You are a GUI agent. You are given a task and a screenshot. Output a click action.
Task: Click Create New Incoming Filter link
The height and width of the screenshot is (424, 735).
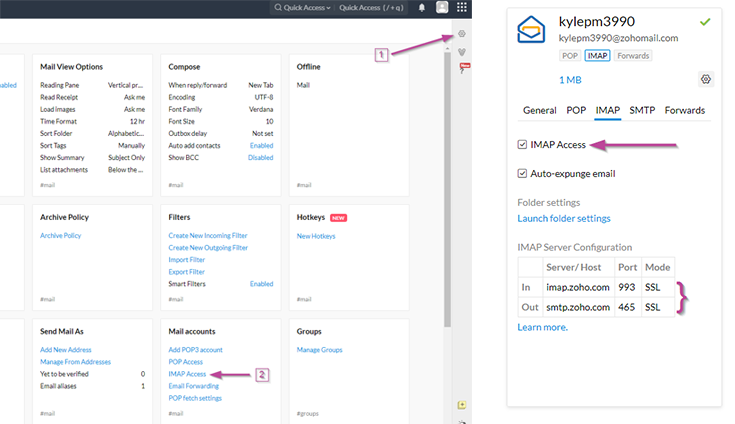[x=208, y=236]
